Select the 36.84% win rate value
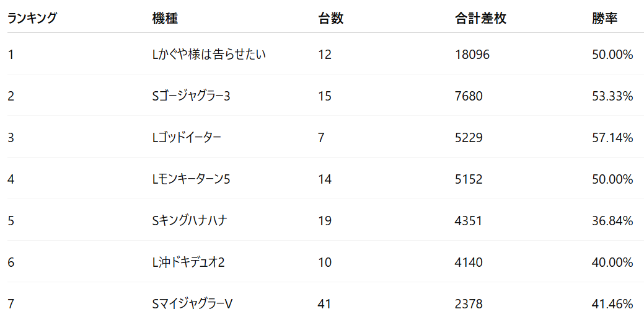Viewport: 644px width, 322px height. point(612,220)
